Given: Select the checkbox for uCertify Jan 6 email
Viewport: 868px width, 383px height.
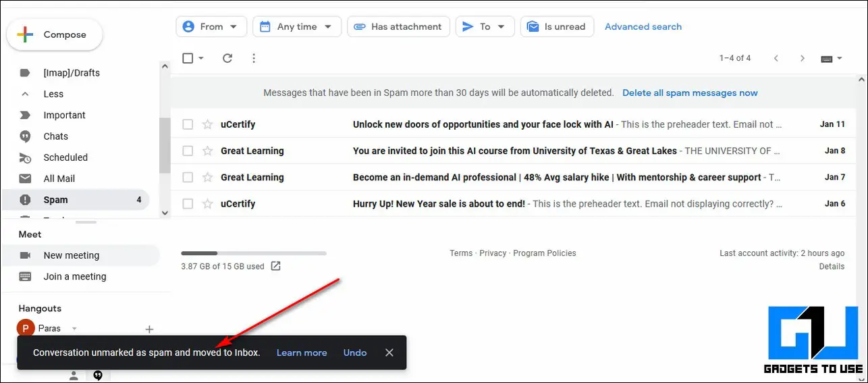Looking at the screenshot, I should 188,203.
